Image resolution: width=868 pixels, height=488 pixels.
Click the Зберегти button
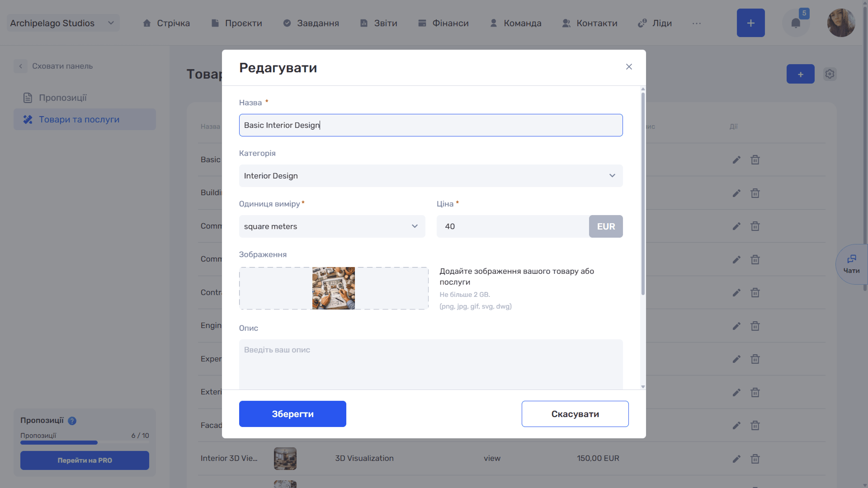click(x=292, y=414)
